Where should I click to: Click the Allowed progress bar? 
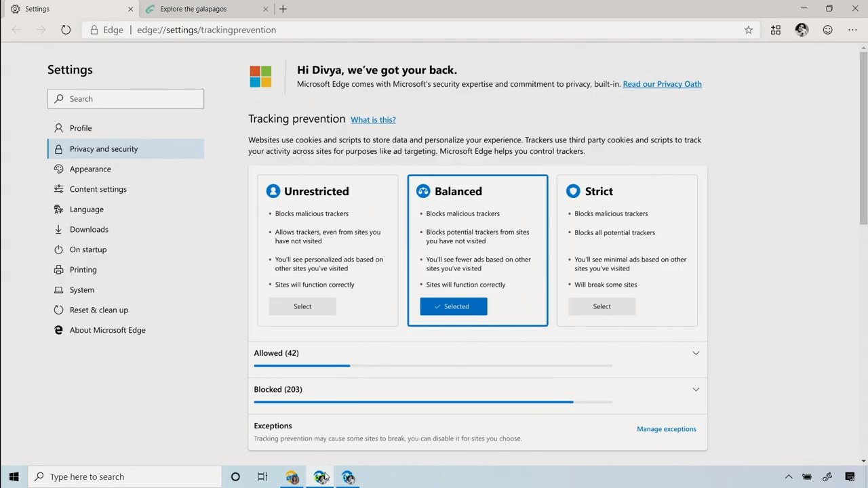pos(433,366)
